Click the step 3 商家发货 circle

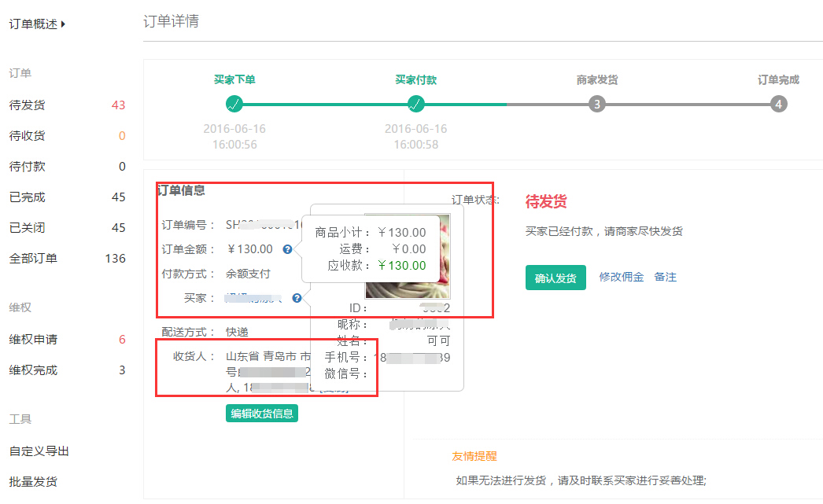tap(597, 104)
